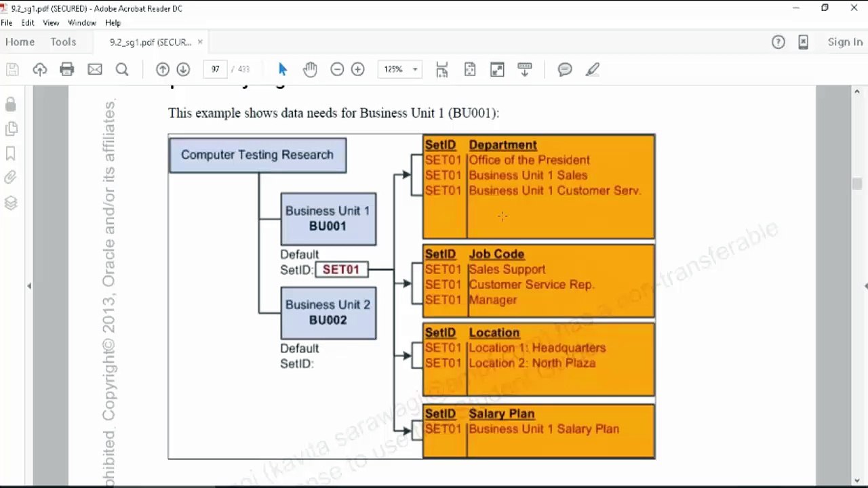Open the Attachments paperclip panel
The height and width of the screenshot is (488, 868).
(10, 178)
